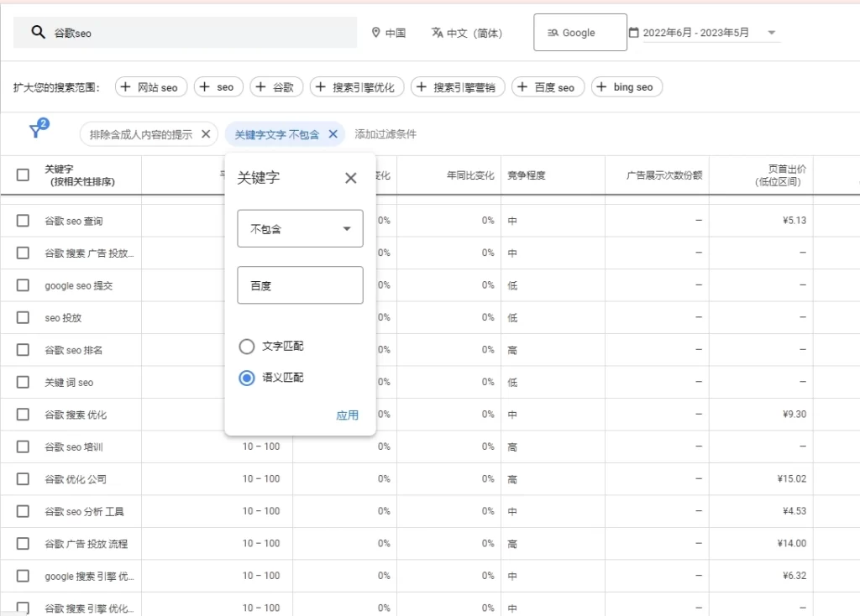Click the calendar icon beside date range

[x=633, y=33]
